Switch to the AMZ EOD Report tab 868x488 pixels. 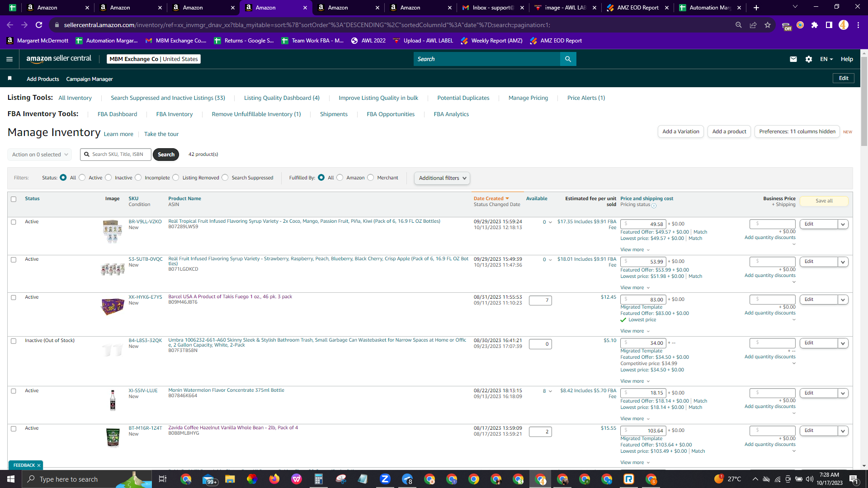coord(638,8)
